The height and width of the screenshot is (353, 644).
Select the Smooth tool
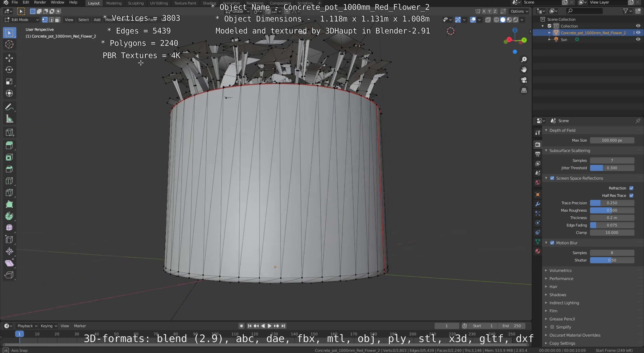pyautogui.click(x=9, y=228)
